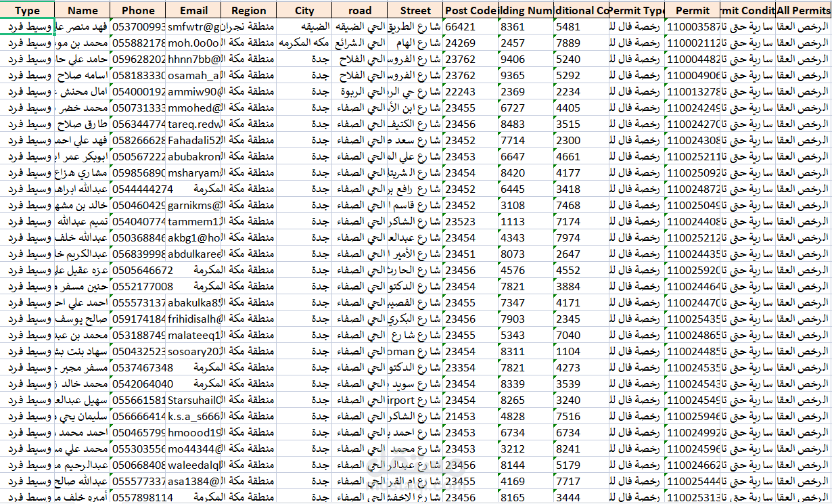Select building number cell 8361
The image size is (832, 504).
point(526,26)
